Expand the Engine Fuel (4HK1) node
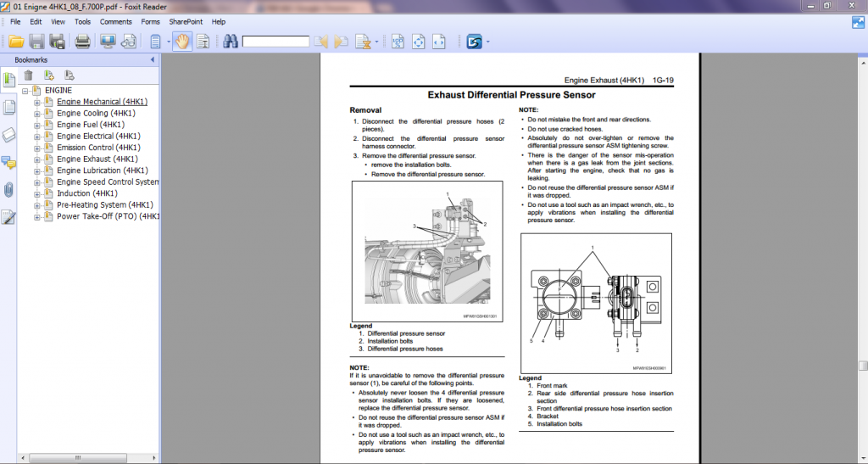Screen dimensions: 868x464 pyautogui.click(x=37, y=125)
